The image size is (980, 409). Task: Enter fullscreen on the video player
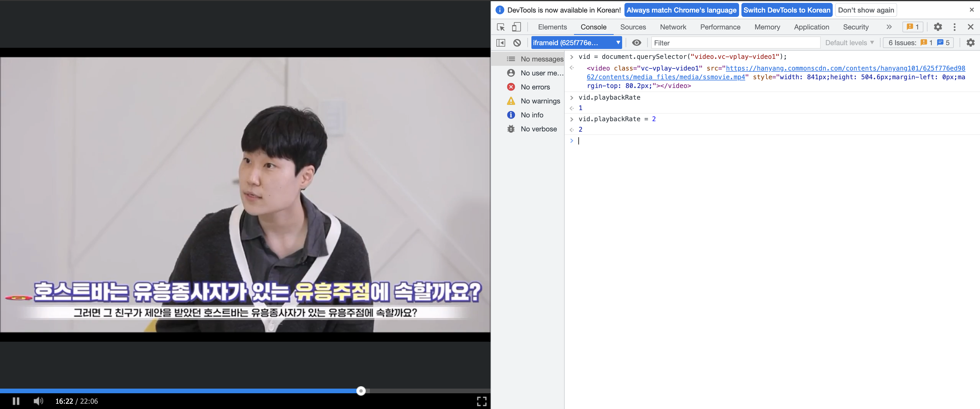[482, 401]
